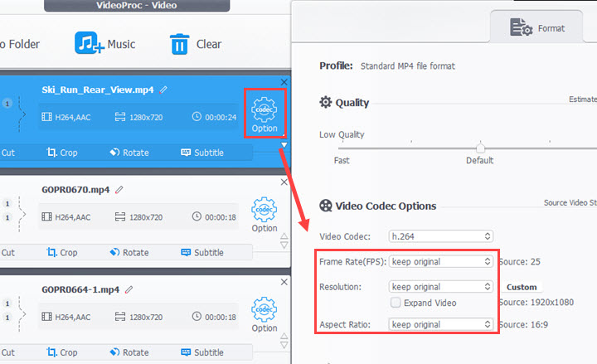Image resolution: width=597 pixels, height=364 pixels.
Task: Crop the GOPR0670.mp4 video
Action: click(62, 252)
